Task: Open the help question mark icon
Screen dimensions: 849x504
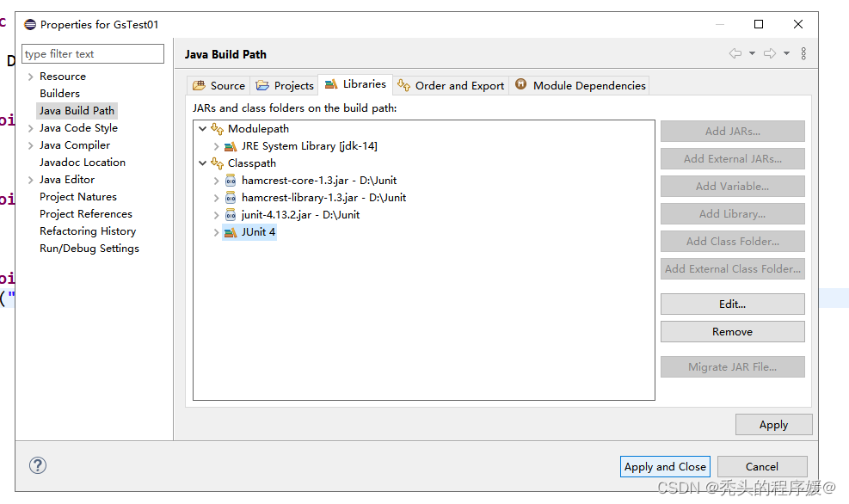Action: point(37,465)
